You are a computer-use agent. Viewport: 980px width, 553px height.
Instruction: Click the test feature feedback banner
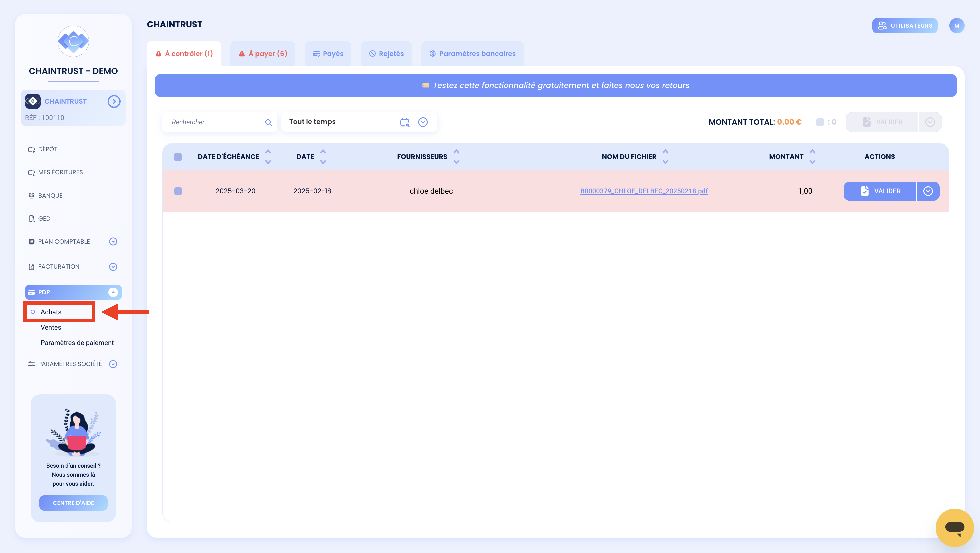click(555, 86)
